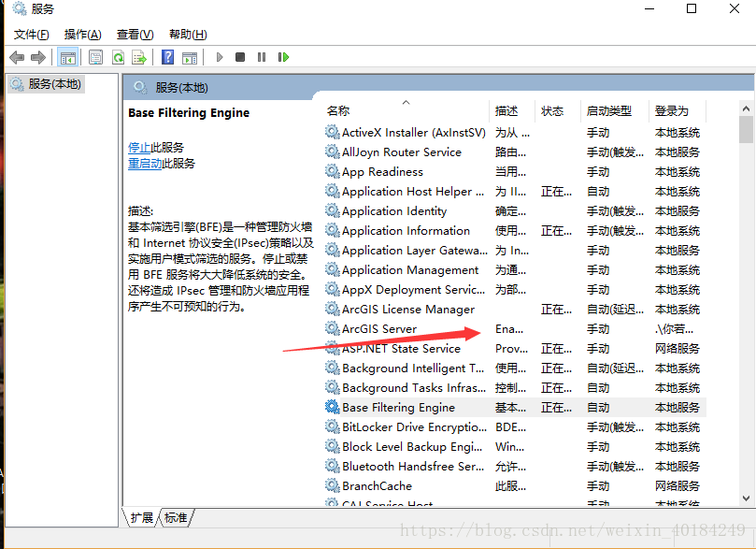Select the Application Host Helper service

click(515, 192)
